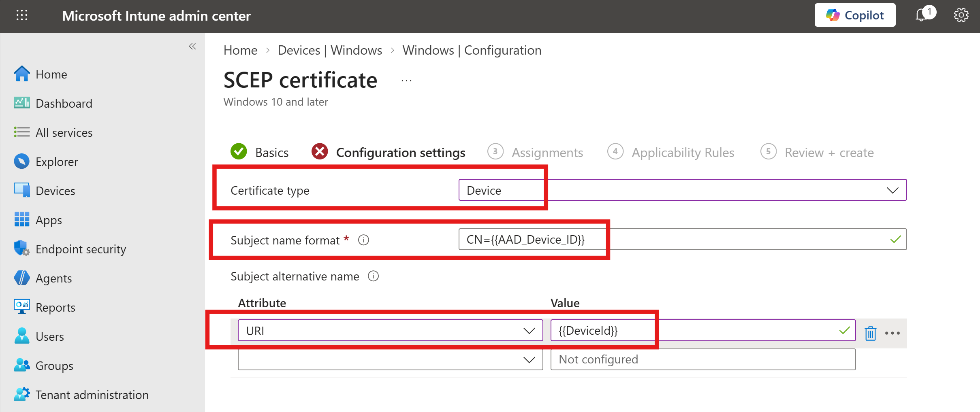Open Apps in the sidebar
The width and height of the screenshot is (980, 412).
[38, 220]
